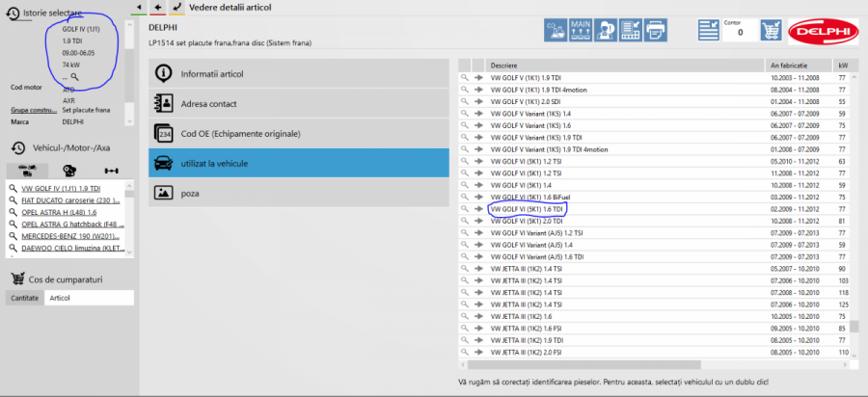Select the engine search tab icon
868x397 pixels.
tap(69, 170)
